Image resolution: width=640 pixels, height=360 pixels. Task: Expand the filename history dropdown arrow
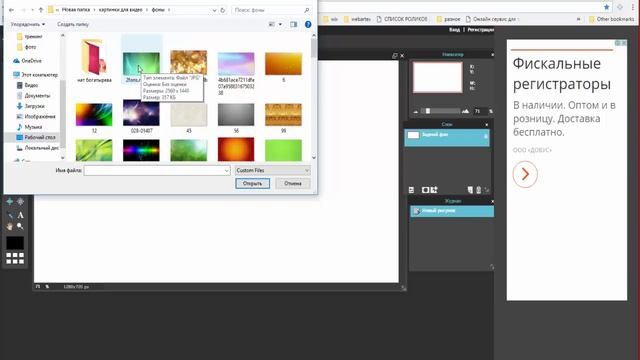227,171
